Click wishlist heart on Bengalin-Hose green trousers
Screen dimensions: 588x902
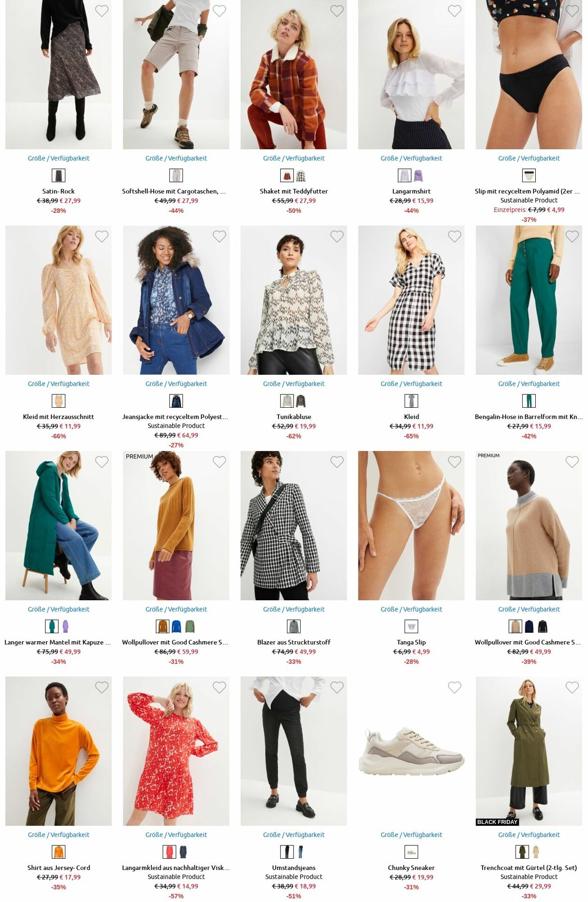point(572,236)
